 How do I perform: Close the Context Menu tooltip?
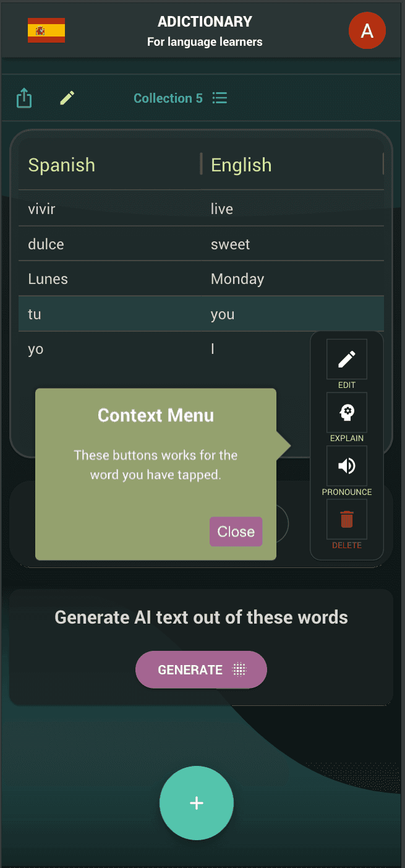point(236,531)
